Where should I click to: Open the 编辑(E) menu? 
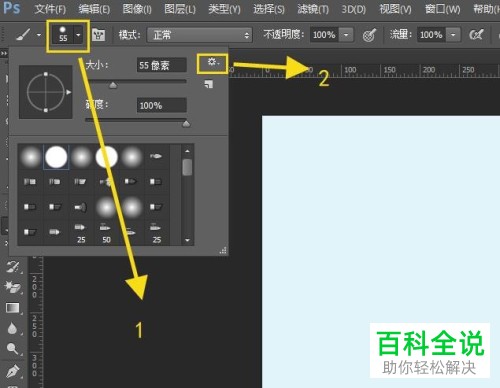click(x=94, y=9)
